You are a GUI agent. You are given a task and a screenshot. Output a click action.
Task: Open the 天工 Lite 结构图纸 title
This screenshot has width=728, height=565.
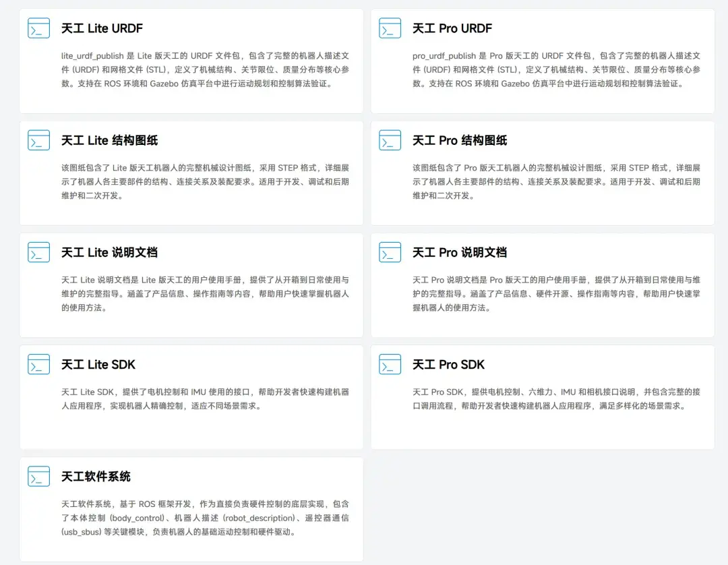pos(110,140)
